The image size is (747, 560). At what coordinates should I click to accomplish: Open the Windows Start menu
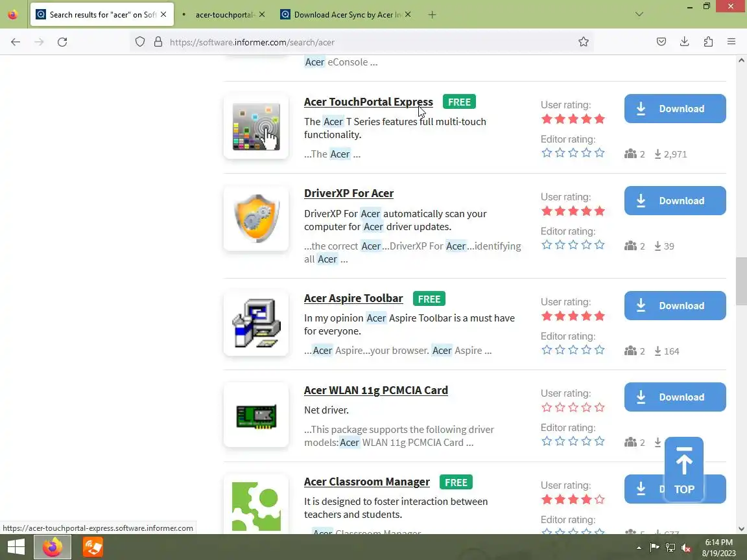coord(16,547)
